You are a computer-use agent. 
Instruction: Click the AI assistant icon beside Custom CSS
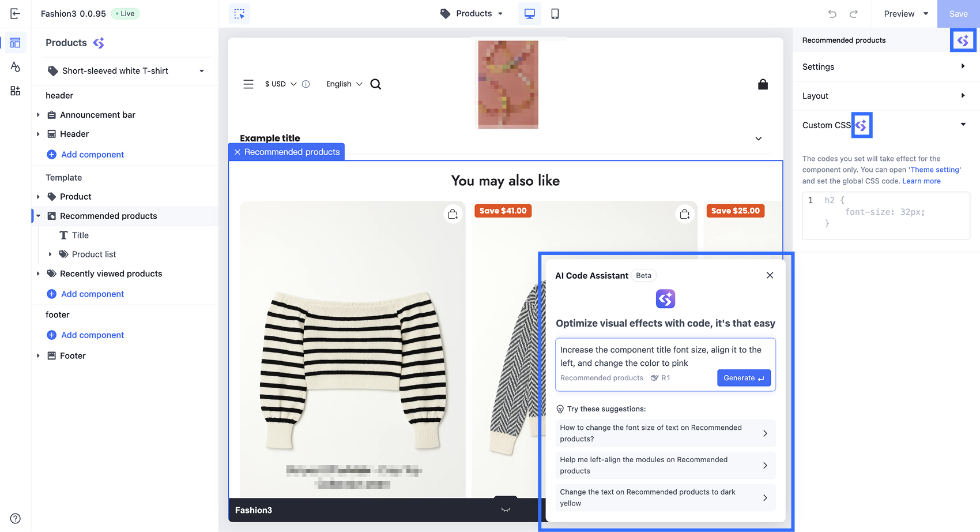[x=861, y=125]
